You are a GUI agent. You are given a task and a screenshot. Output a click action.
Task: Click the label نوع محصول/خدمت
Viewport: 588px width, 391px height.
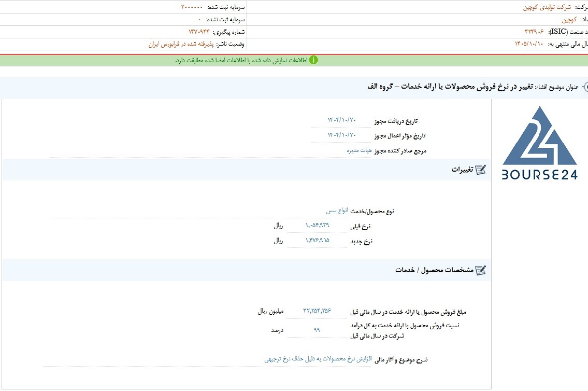[x=372, y=212]
